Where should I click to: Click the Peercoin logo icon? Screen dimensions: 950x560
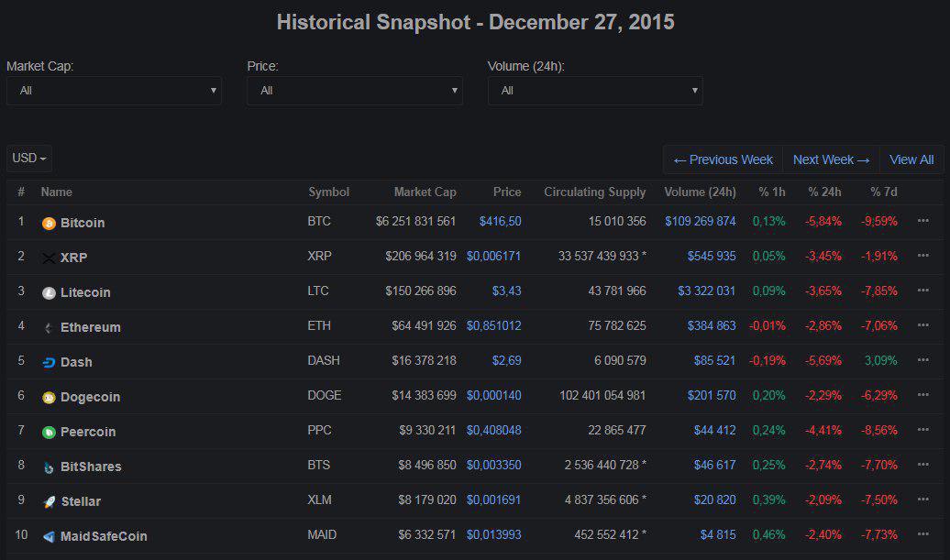click(49, 433)
